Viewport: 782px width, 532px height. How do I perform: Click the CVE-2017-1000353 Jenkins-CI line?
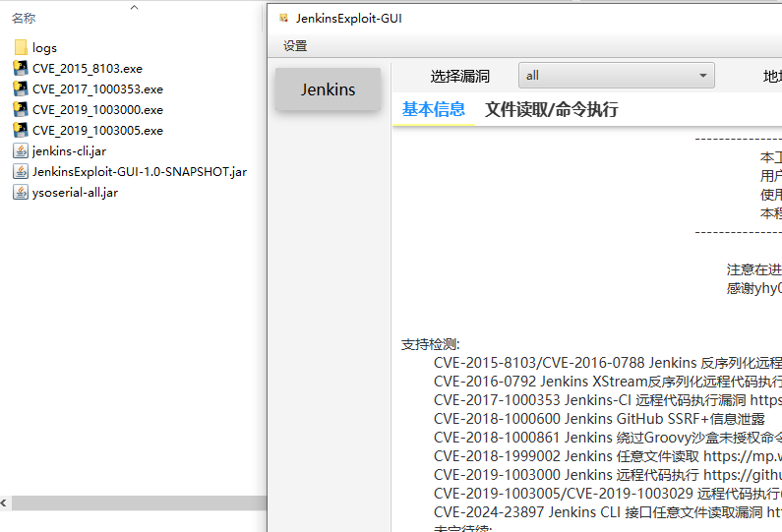click(x=608, y=400)
